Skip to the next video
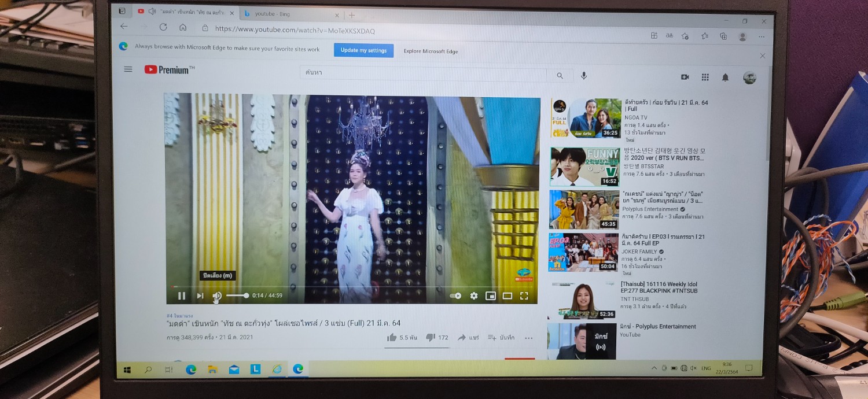This screenshot has height=399, width=868. click(x=200, y=296)
